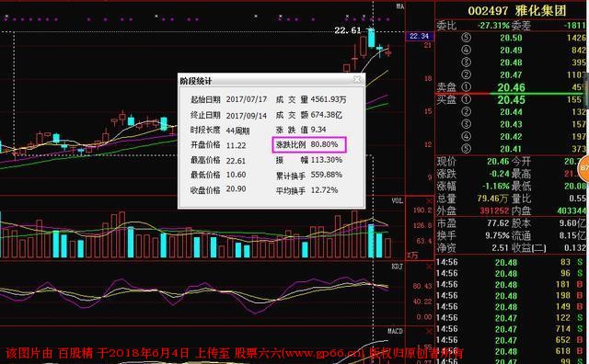This screenshot has width=589, height=364.
Task: Click the 14:56 tick of 714 lots
Action: tap(510, 329)
